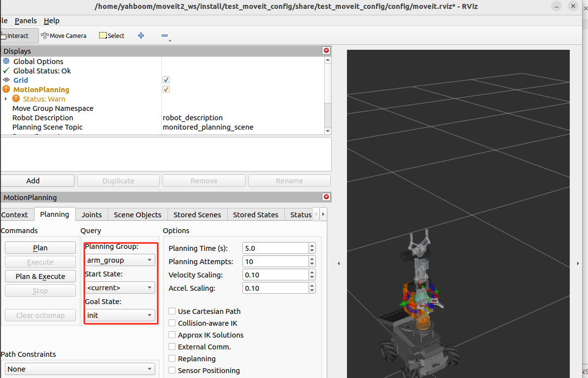Screen dimensions: 588x378
Task: Increase Planning Time with up arrow
Action: [x=312, y=245]
